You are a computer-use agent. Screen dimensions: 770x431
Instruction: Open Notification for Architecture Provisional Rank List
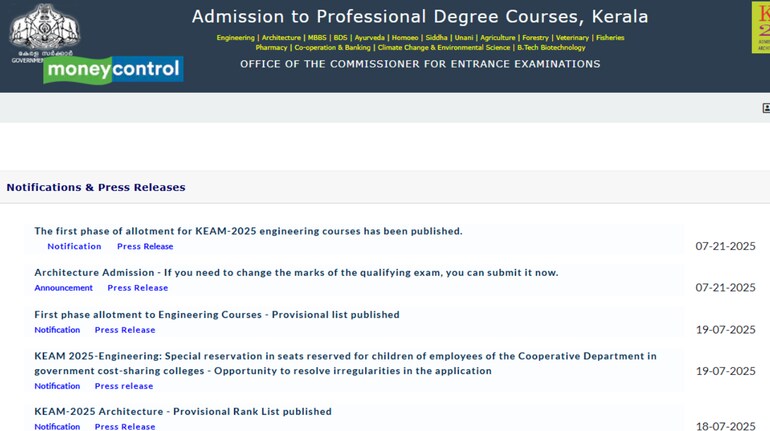click(57, 427)
